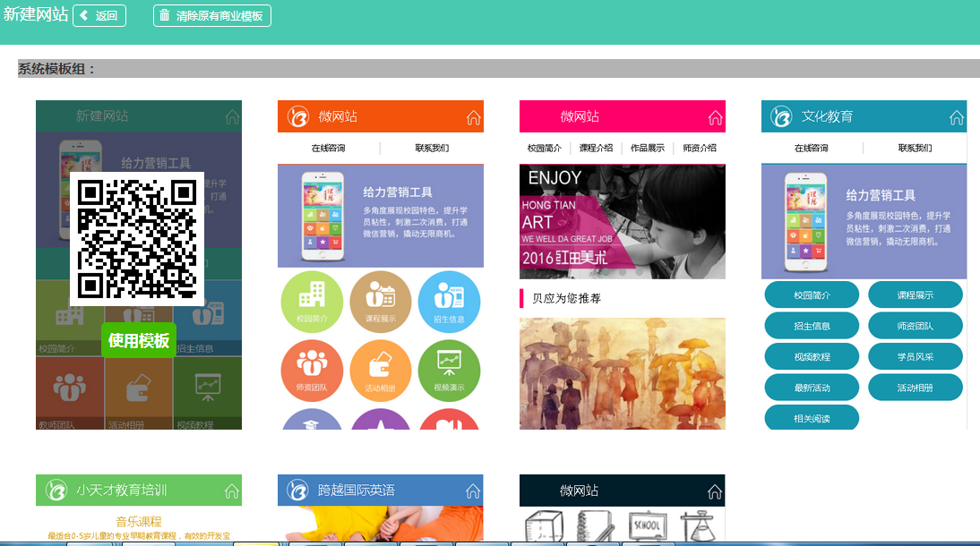
Task: Click orange 活动相册 circle icon
Action: click(x=381, y=371)
